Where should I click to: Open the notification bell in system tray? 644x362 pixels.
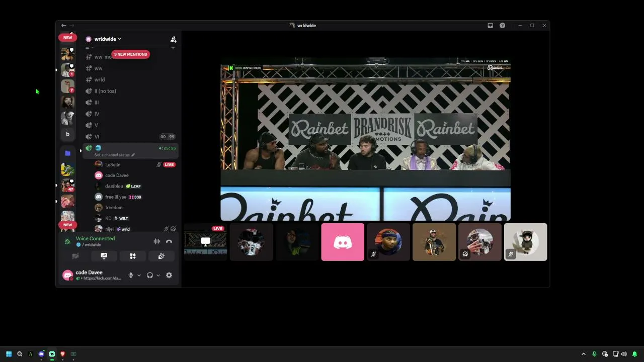click(x=634, y=354)
